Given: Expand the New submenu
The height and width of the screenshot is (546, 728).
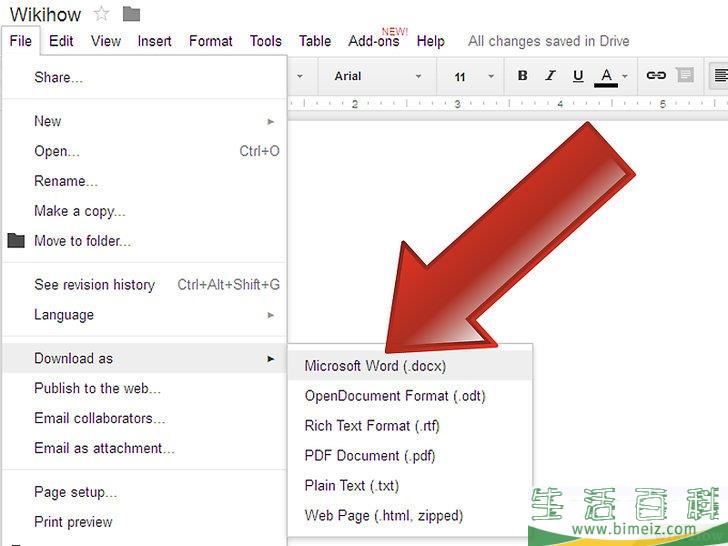Looking at the screenshot, I should tap(144, 121).
